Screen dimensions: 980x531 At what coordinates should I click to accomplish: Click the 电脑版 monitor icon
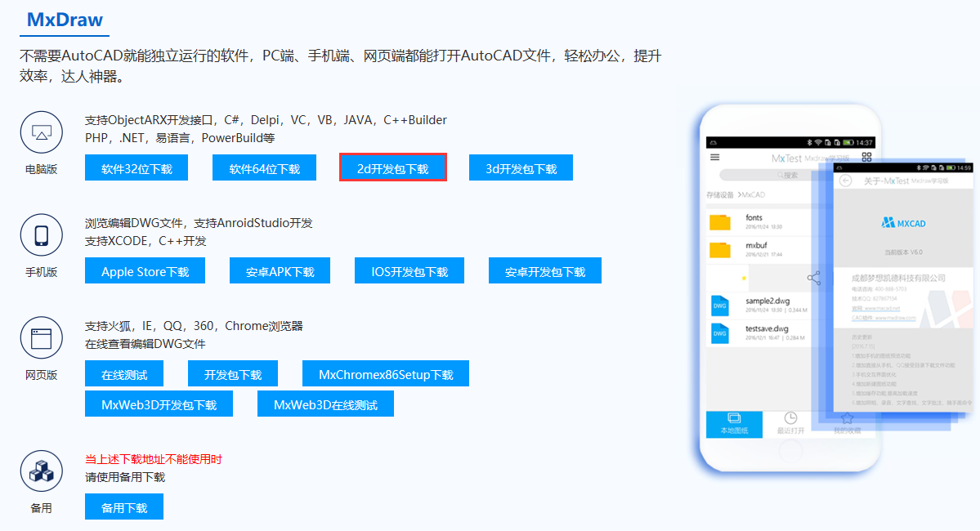(41, 132)
